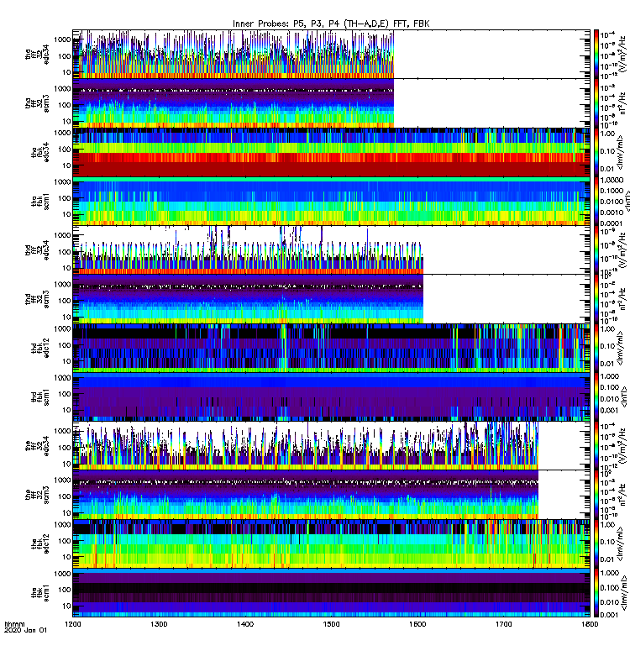Click the 1400 time axis label
The image size is (630, 672).
245,624
